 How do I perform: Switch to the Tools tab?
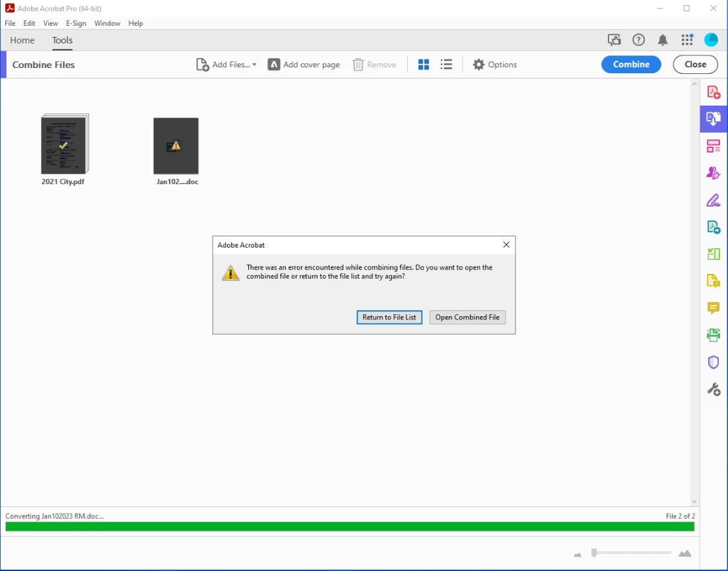(x=62, y=40)
